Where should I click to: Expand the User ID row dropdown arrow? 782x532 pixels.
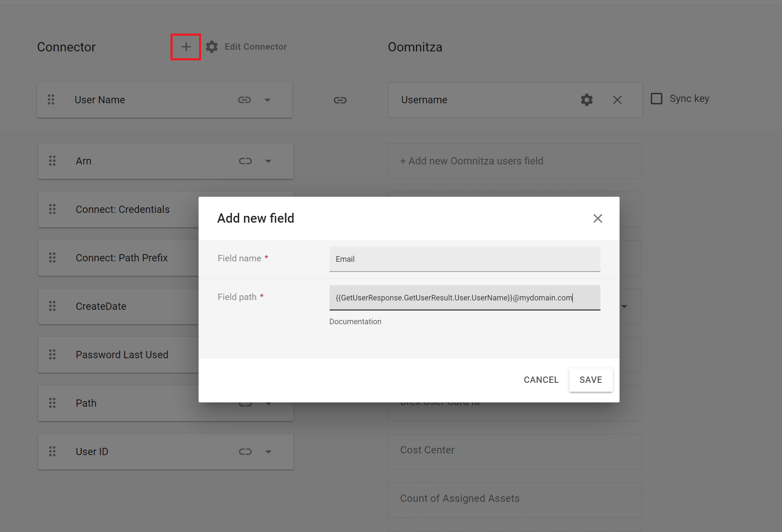(268, 452)
